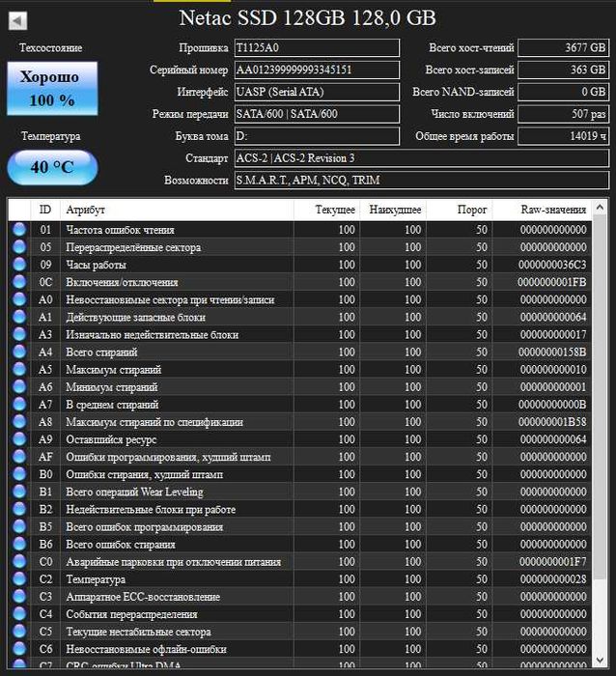Select row Текущие нестабильные сектора
The height and width of the screenshot is (676, 616).
[x=300, y=632]
